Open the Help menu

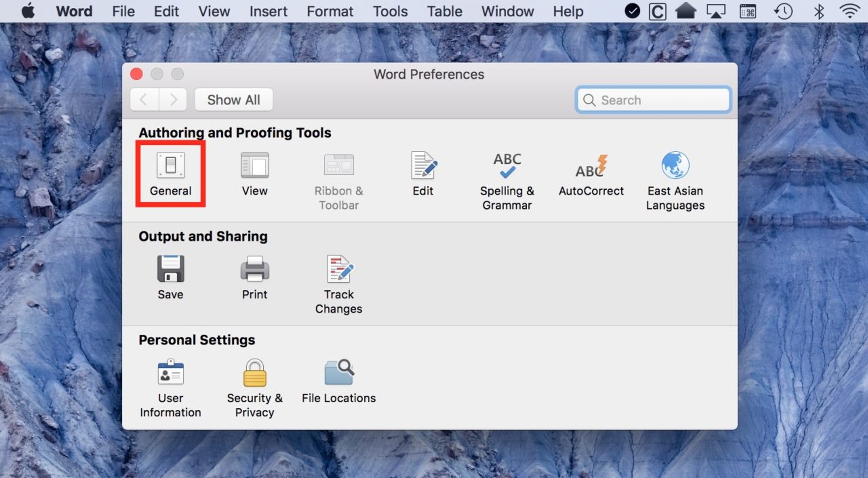tap(568, 11)
